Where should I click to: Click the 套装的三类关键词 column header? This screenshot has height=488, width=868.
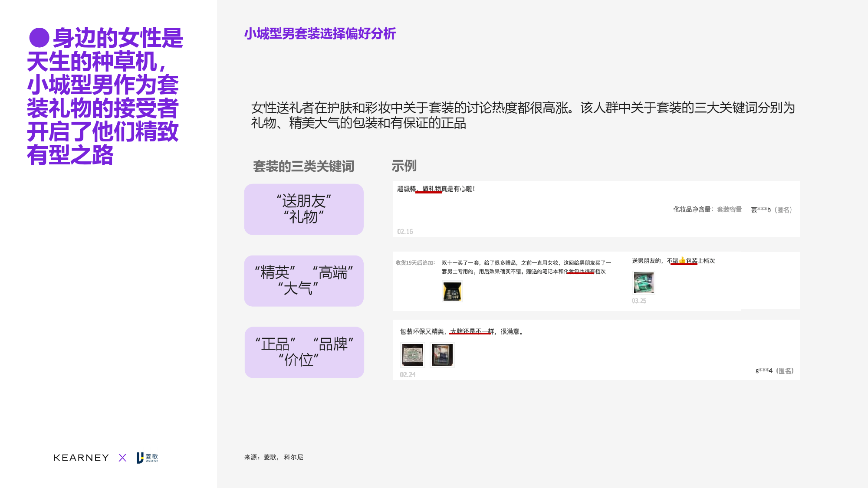click(x=303, y=166)
